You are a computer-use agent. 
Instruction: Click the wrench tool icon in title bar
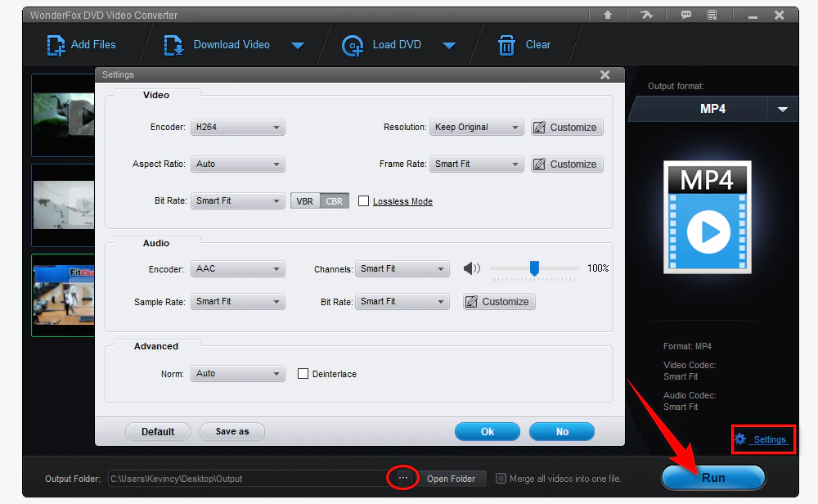coord(646,15)
